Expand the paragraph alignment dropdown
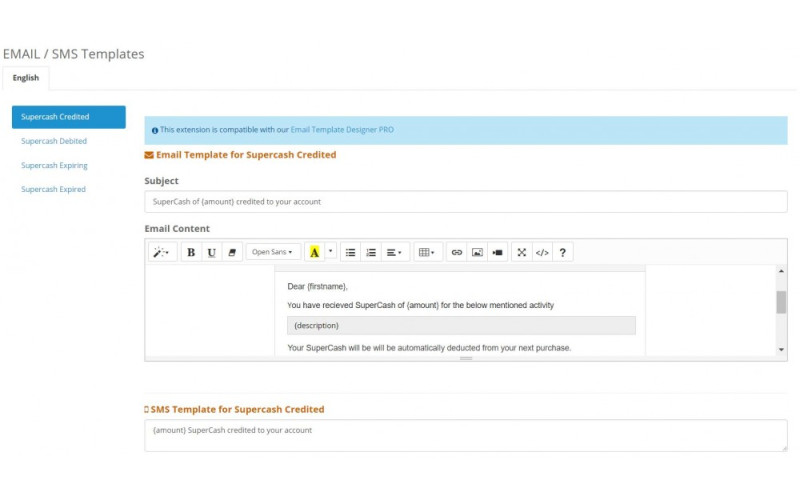The width and height of the screenshot is (800, 500). (394, 253)
